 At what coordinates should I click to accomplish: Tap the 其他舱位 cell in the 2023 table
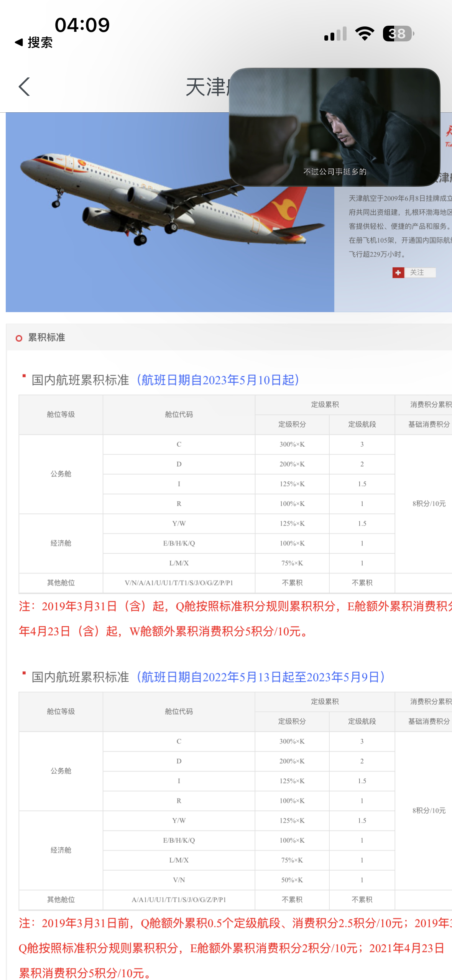[61, 583]
